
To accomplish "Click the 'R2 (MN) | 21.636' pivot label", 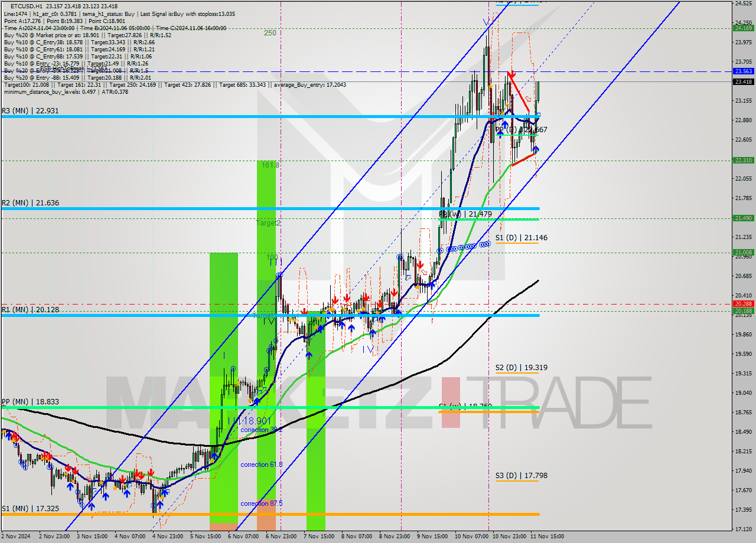I will [30, 202].
